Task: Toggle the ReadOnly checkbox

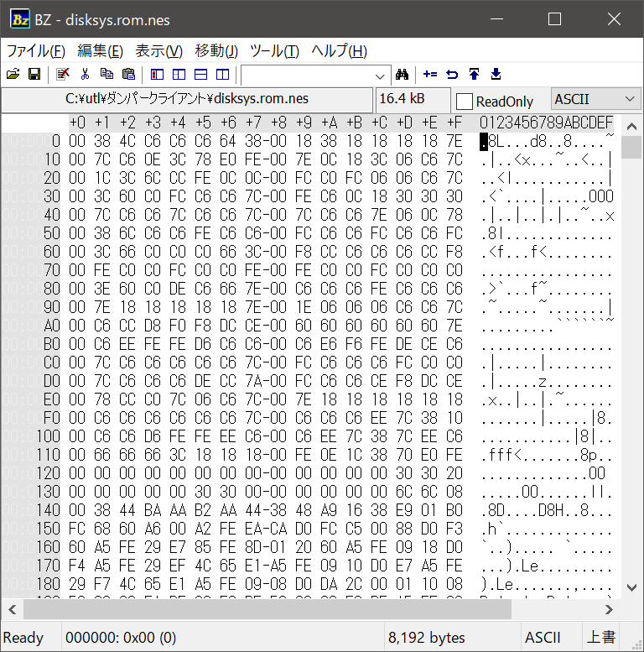Action: tap(464, 101)
